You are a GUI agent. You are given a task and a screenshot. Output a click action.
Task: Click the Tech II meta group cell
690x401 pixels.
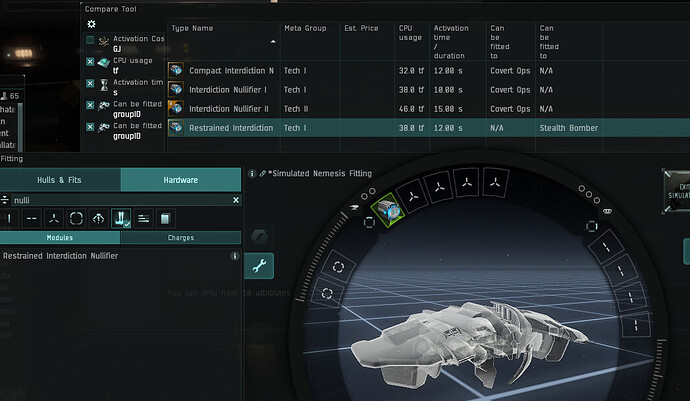tap(296, 109)
